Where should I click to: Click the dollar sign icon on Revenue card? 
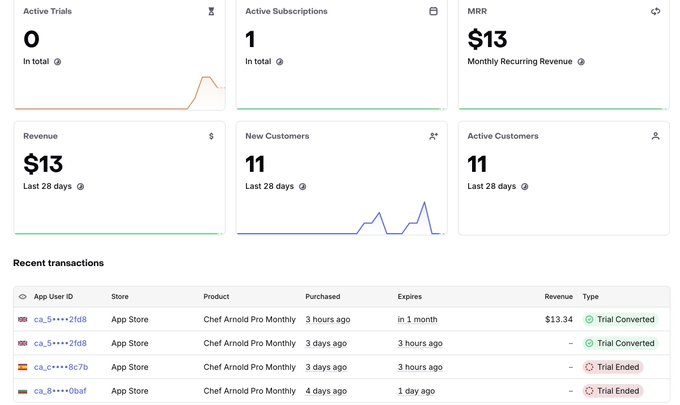(211, 136)
